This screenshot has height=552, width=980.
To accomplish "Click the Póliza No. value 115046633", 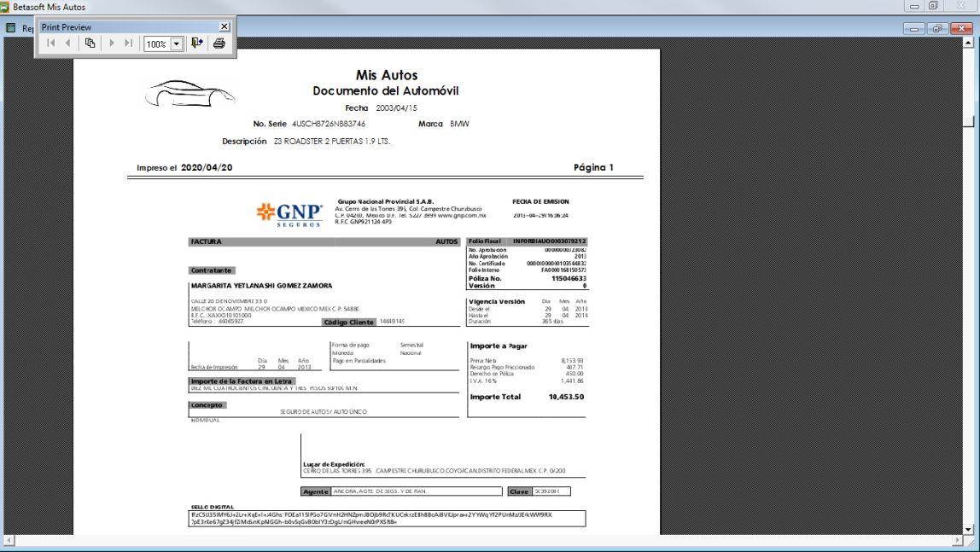I will (x=569, y=278).
